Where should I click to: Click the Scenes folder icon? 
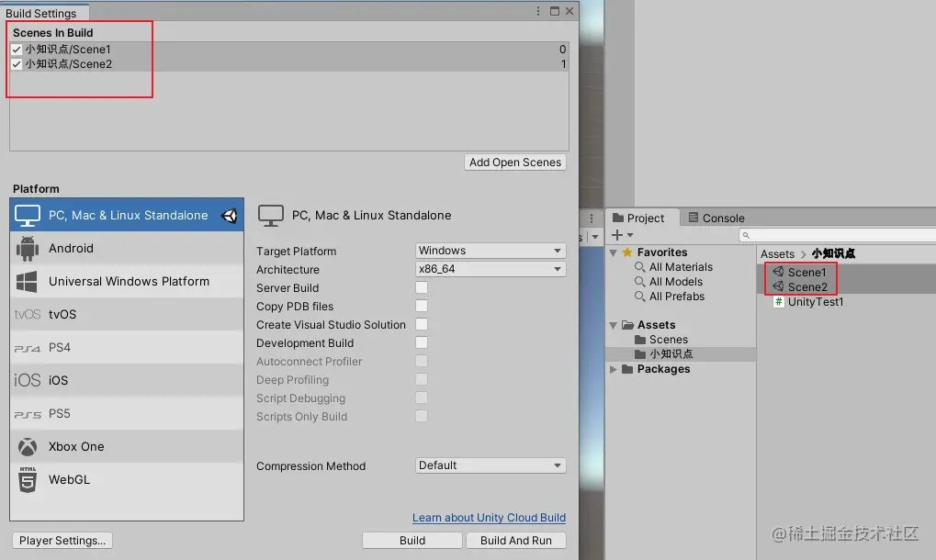pyautogui.click(x=640, y=340)
